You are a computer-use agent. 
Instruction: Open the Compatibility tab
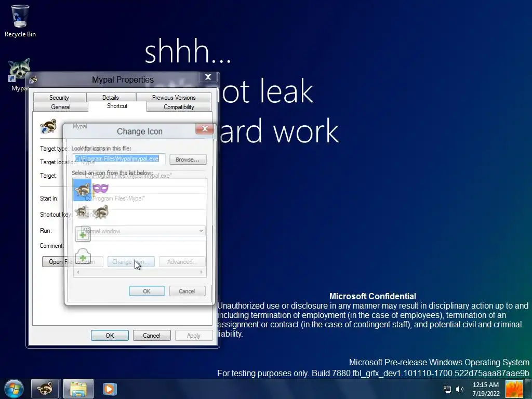(x=179, y=107)
